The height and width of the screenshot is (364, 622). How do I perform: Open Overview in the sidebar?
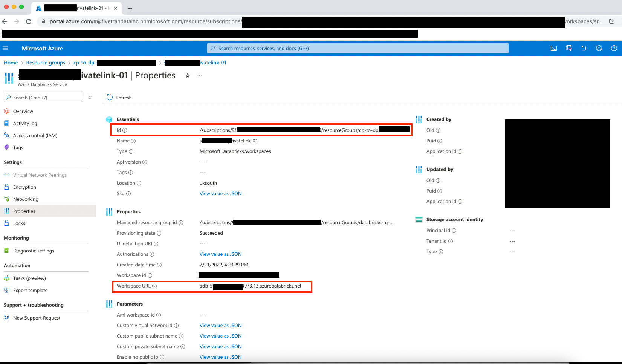[x=23, y=111]
